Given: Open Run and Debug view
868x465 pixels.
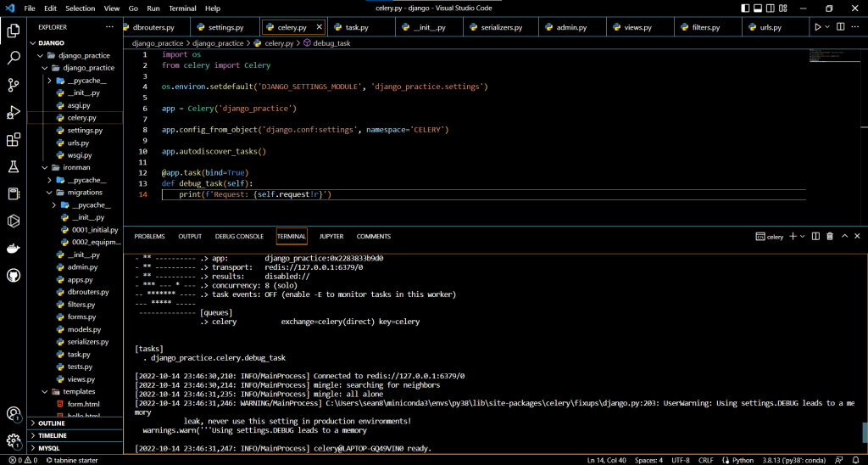Looking at the screenshot, I should tap(14, 112).
